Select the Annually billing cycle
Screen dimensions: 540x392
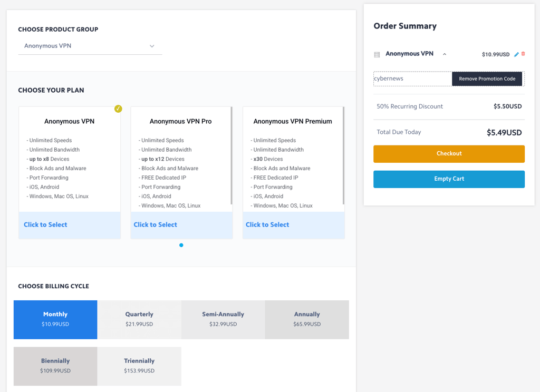[307, 320]
